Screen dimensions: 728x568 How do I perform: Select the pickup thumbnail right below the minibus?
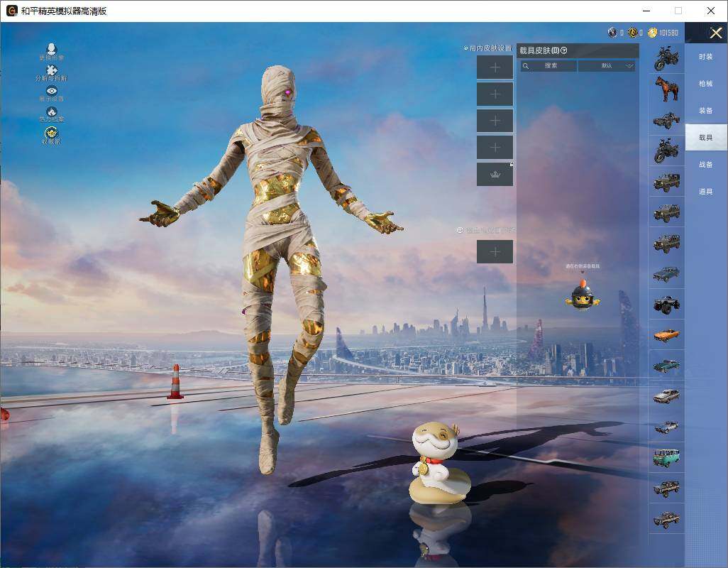[667, 488]
